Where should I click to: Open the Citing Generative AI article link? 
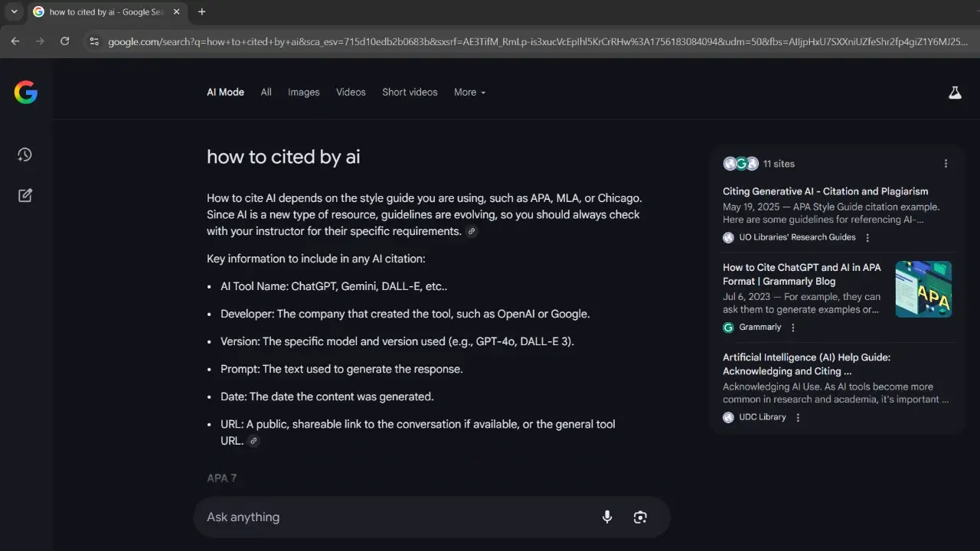pyautogui.click(x=825, y=191)
